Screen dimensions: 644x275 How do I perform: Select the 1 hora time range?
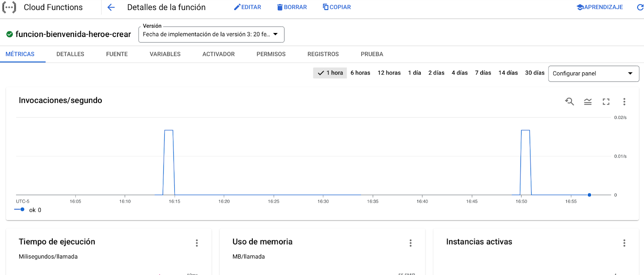tap(330, 73)
